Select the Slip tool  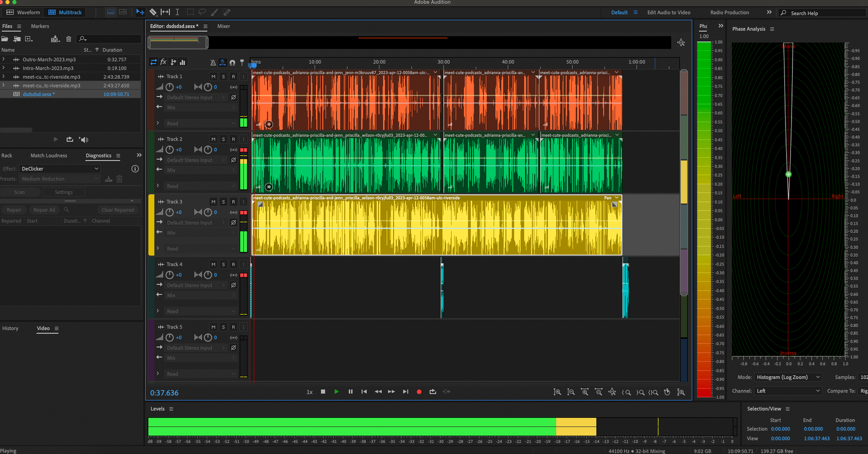165,12
